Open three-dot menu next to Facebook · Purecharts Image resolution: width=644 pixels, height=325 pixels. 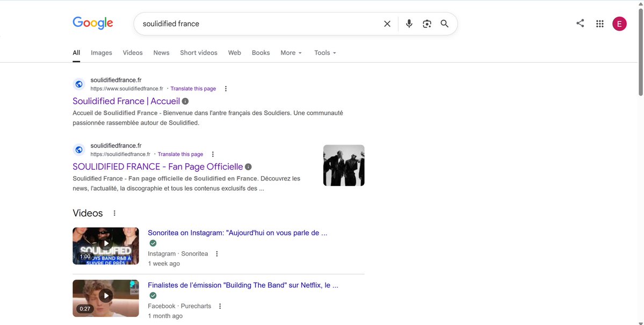[x=220, y=306]
